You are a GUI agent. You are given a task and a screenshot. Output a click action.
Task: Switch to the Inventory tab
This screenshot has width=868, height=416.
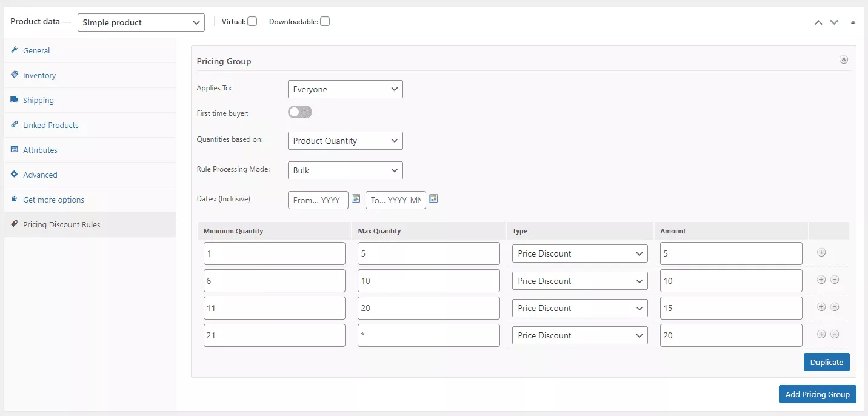[x=90, y=75]
